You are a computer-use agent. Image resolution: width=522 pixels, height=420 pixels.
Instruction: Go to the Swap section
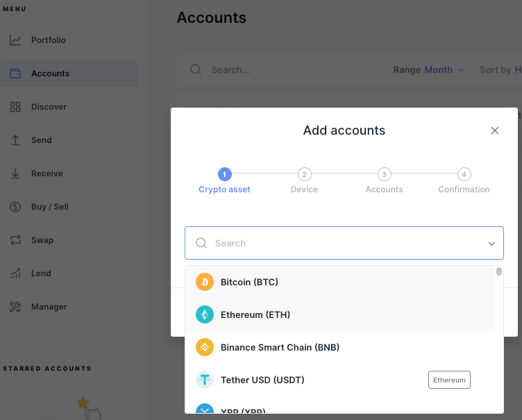click(69, 240)
